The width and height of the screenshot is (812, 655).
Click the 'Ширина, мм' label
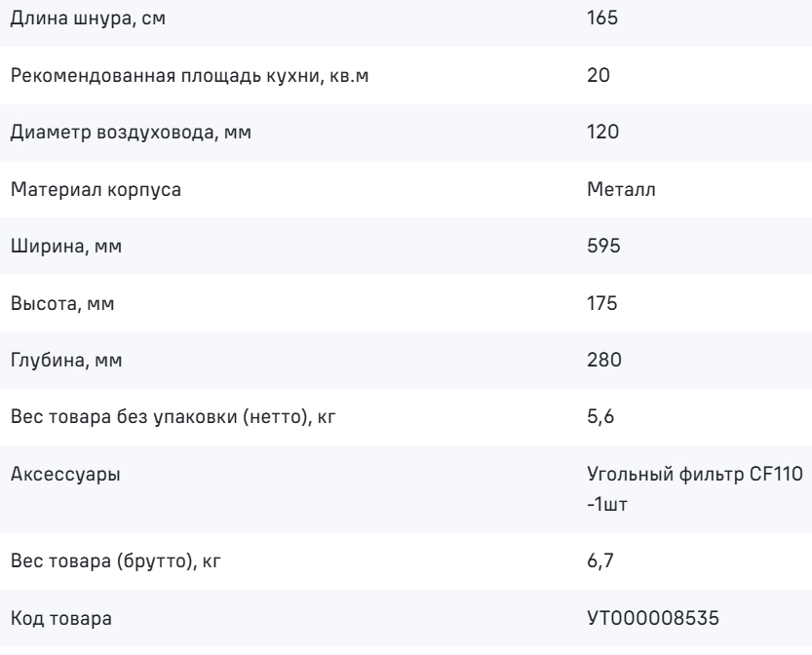[x=66, y=247]
